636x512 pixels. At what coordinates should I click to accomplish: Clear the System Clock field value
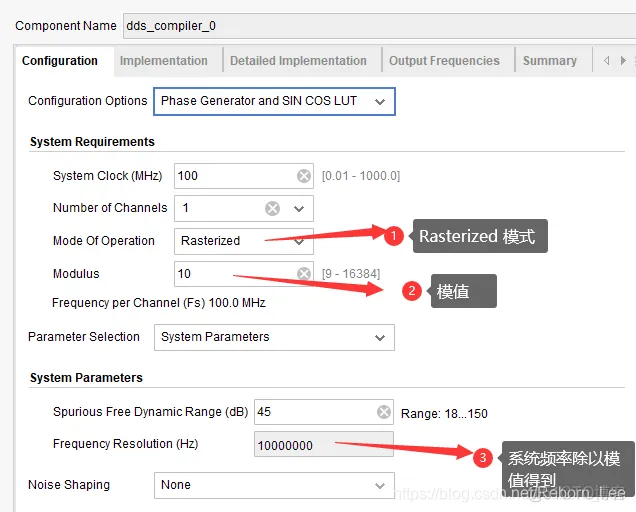[304, 176]
